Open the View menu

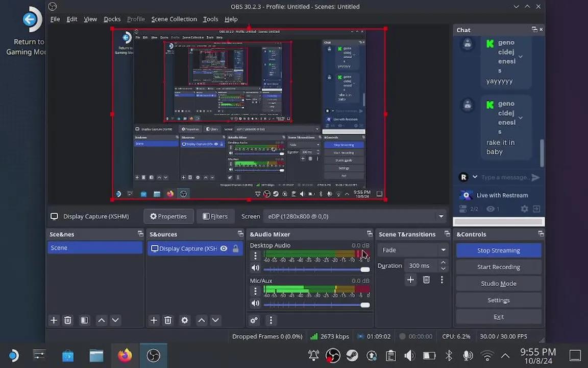click(x=90, y=19)
